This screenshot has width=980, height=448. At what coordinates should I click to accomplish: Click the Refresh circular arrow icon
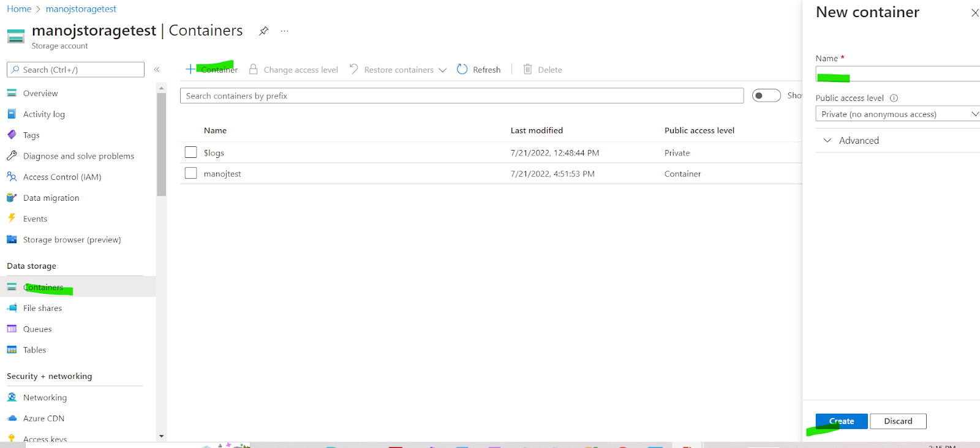coord(462,69)
